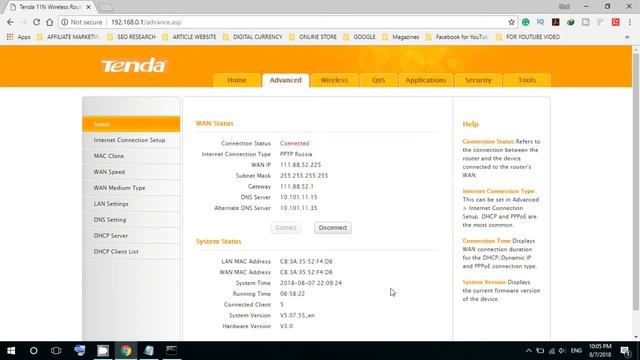Select the WAN IP value 111.88.52.225

tap(300, 165)
